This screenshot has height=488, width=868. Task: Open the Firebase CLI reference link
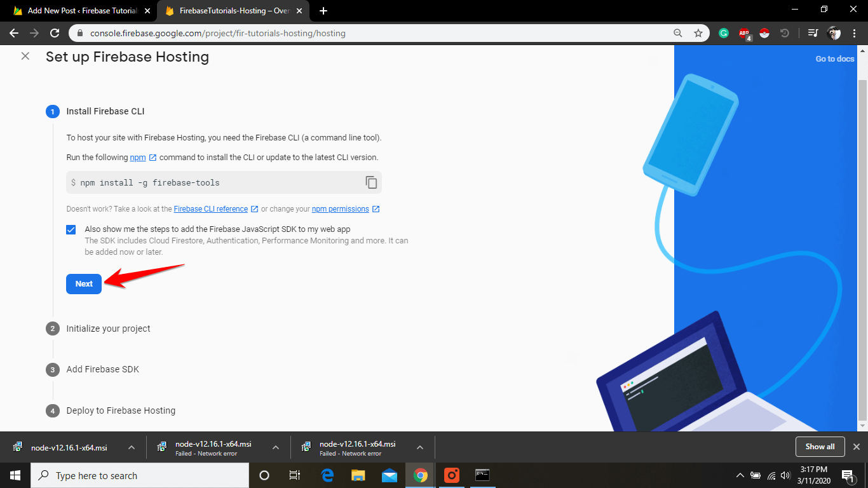pyautogui.click(x=210, y=209)
